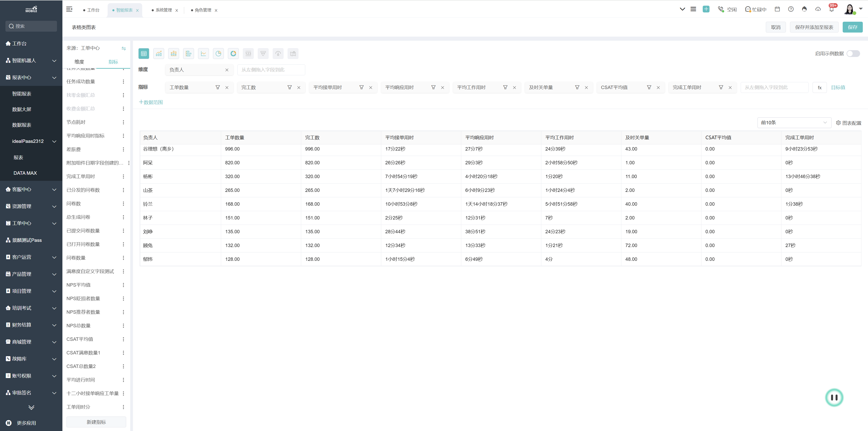Click +数据范围 link

[151, 102]
